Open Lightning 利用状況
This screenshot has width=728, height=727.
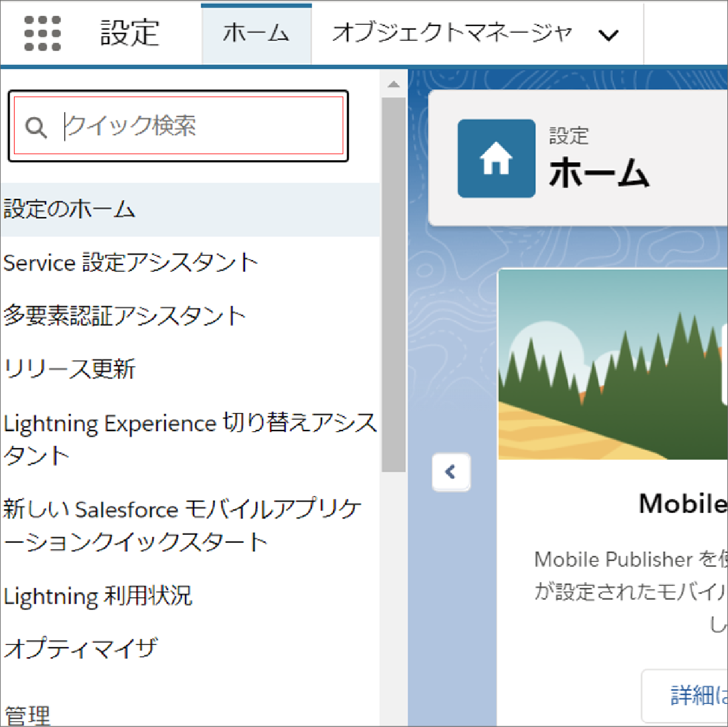(98, 595)
